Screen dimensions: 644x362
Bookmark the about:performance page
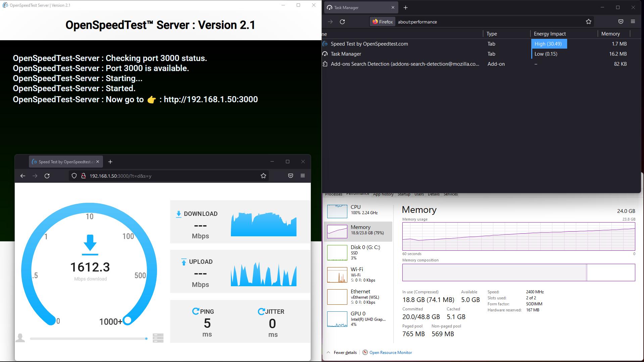coord(588,22)
